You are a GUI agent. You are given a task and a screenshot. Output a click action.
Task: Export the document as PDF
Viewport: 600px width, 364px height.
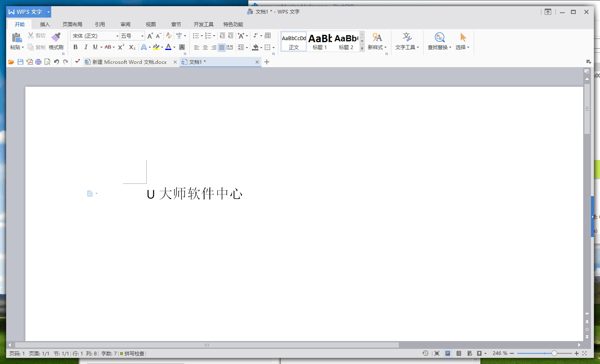(30, 62)
